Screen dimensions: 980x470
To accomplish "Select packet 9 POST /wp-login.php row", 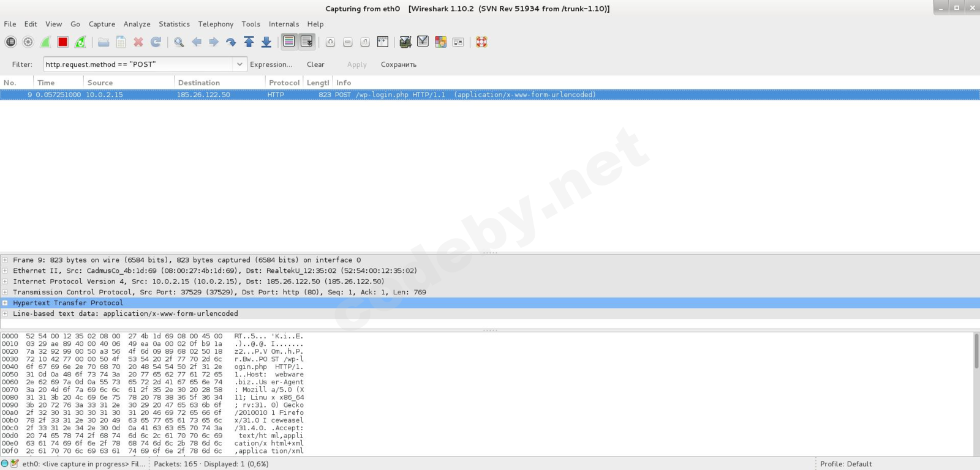I will (490, 95).
